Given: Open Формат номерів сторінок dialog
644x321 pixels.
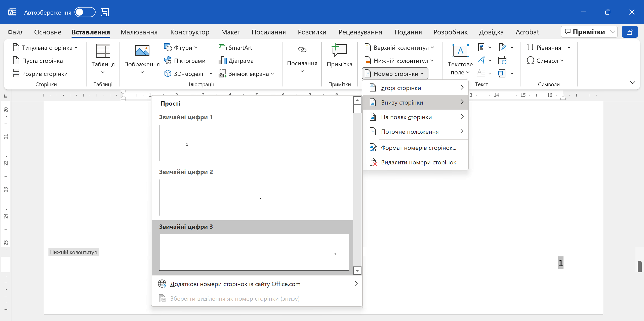Looking at the screenshot, I should [x=418, y=148].
